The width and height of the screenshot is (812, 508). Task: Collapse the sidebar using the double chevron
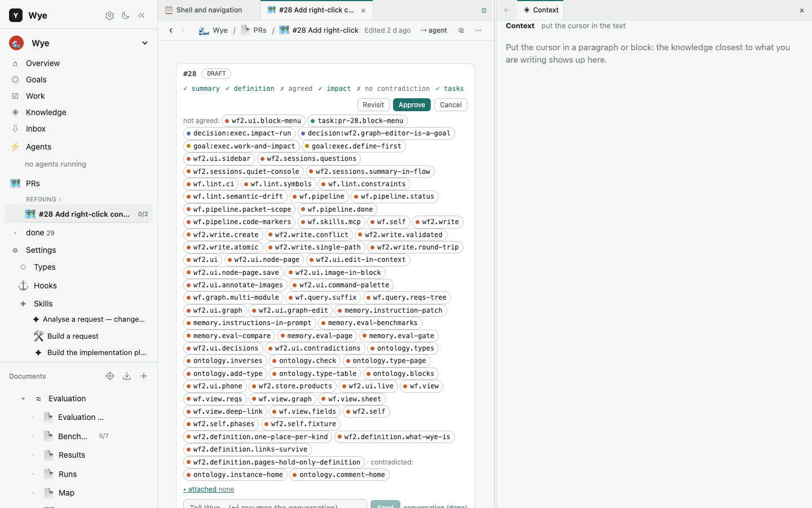pos(142,16)
